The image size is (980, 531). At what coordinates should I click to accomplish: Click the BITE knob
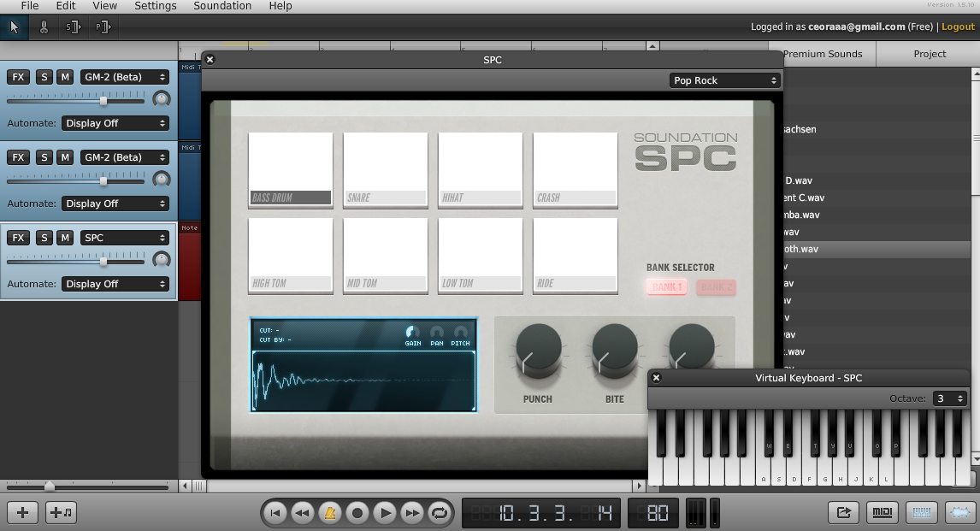[x=614, y=350]
